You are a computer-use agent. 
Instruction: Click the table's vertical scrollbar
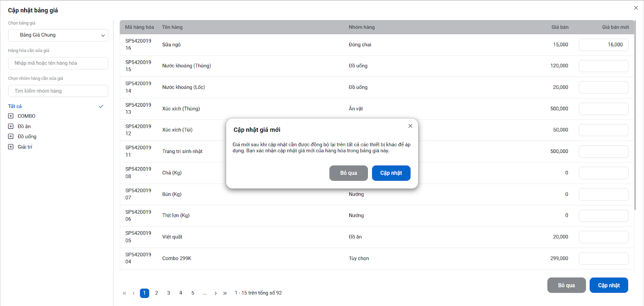(635, 121)
